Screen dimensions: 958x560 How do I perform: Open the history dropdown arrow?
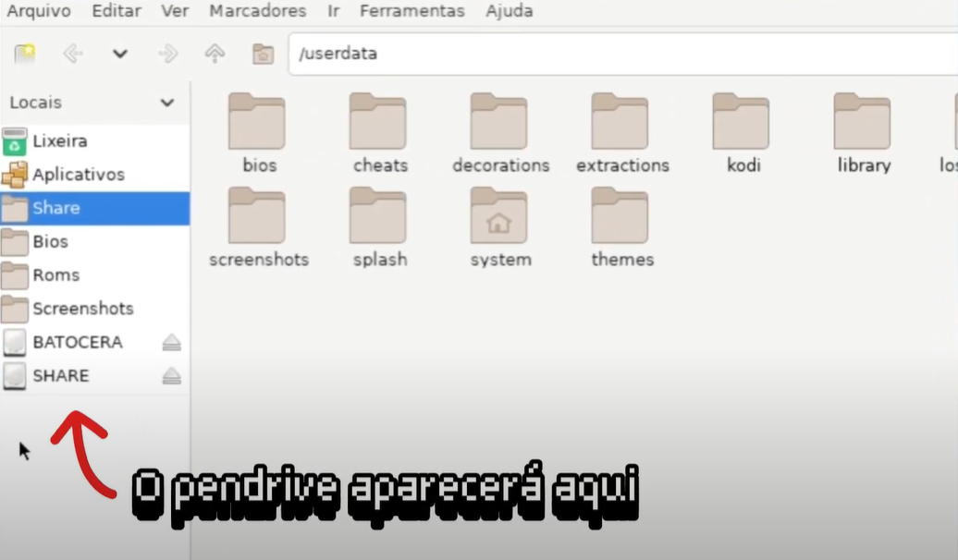[119, 54]
